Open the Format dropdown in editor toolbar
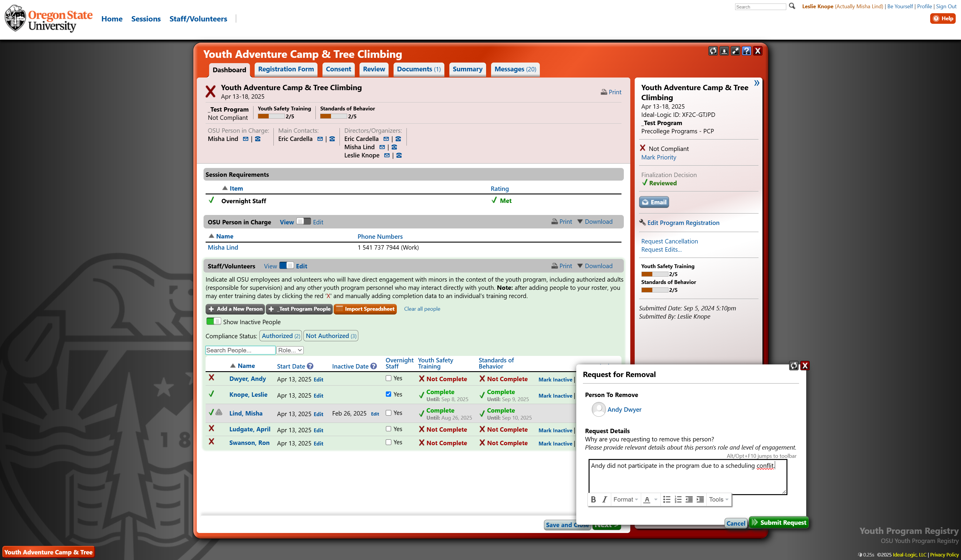Viewport: 961px width, 560px height. 625,500
